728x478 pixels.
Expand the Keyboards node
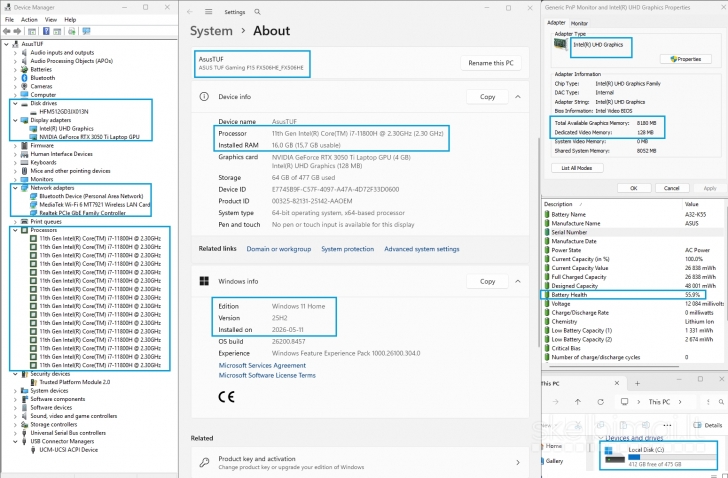[15, 162]
